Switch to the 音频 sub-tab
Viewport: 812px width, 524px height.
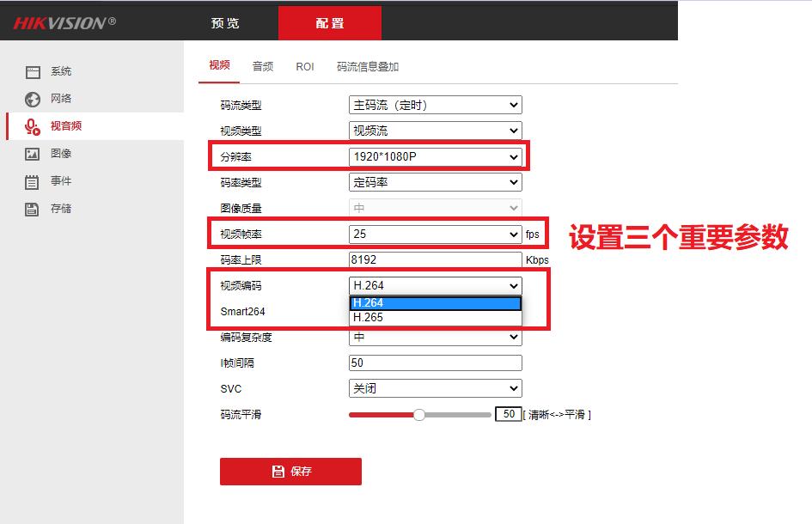[x=263, y=66]
